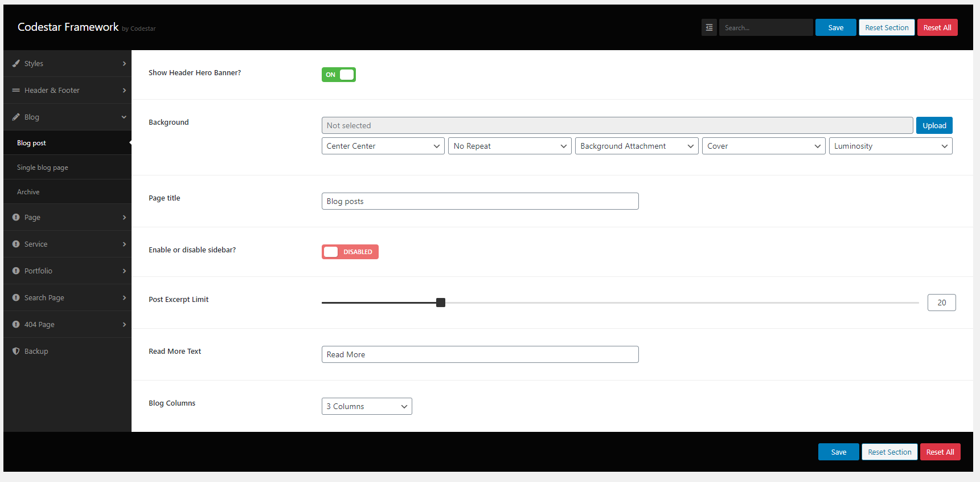Expand the Luminosity blend mode dropdown
The image size is (980, 482).
pyautogui.click(x=890, y=146)
